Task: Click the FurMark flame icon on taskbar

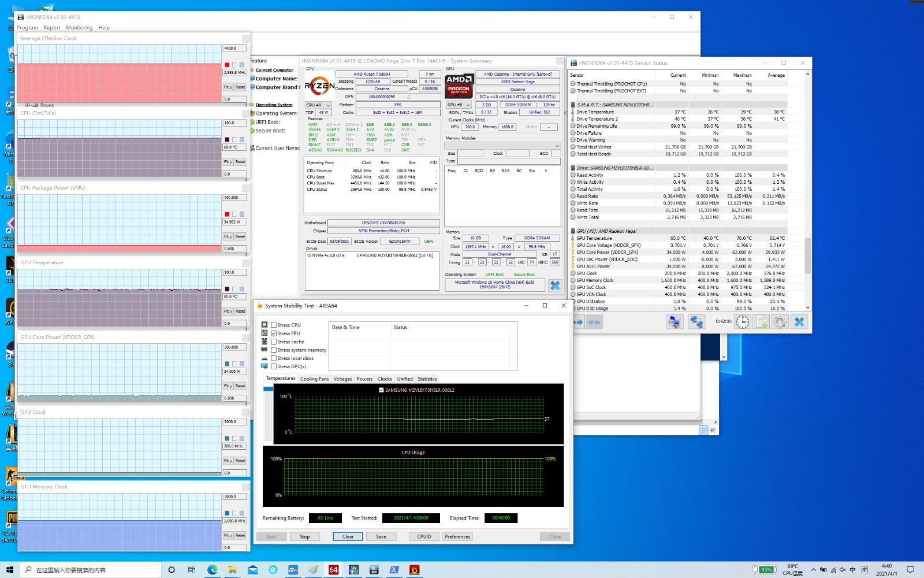Action: [x=415, y=570]
